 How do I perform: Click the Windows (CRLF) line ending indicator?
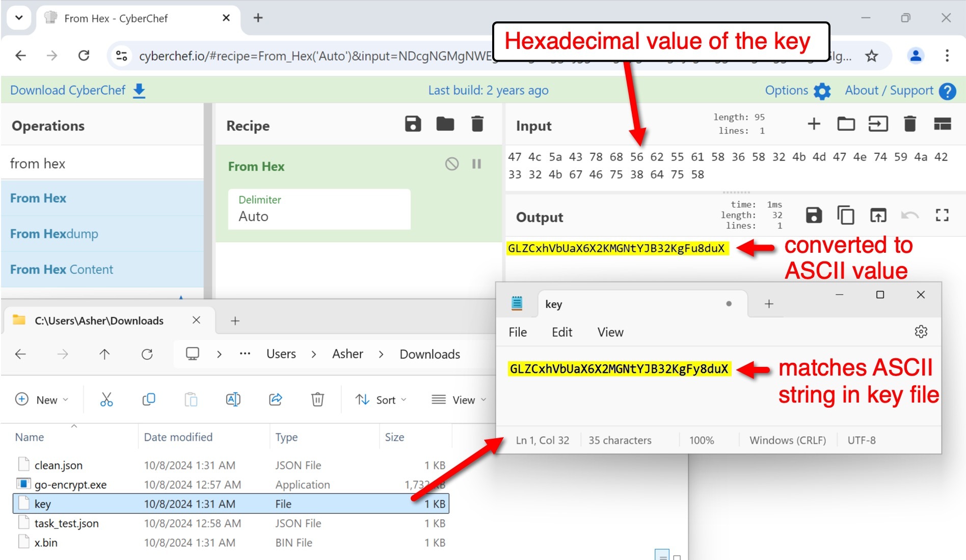point(787,440)
